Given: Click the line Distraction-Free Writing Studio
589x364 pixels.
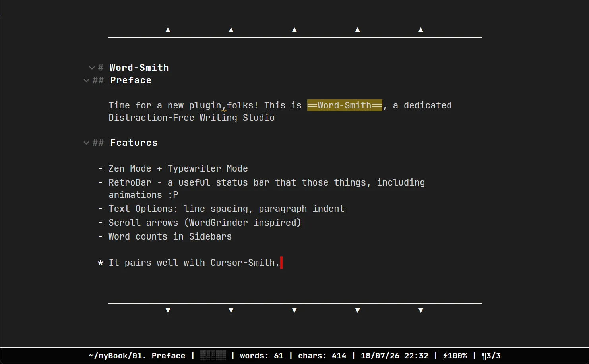Looking at the screenshot, I should point(192,118).
